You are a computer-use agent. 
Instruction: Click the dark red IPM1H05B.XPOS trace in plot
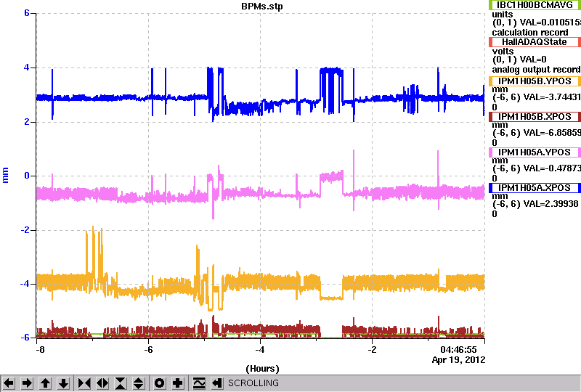pyautogui.click(x=259, y=330)
